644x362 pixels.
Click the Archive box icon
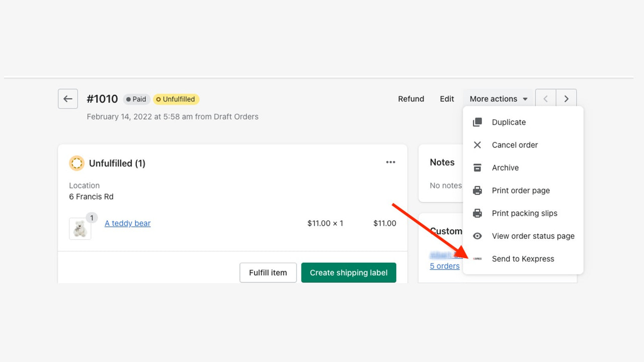tap(476, 167)
